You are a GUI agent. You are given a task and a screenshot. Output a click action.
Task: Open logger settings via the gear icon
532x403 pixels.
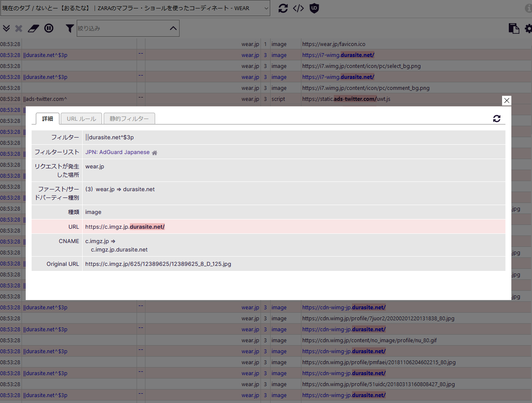pos(529,28)
